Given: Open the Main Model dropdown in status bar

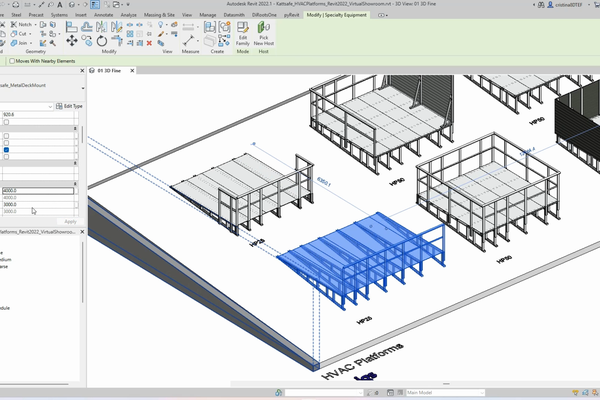Looking at the screenshot, I should point(445,392).
